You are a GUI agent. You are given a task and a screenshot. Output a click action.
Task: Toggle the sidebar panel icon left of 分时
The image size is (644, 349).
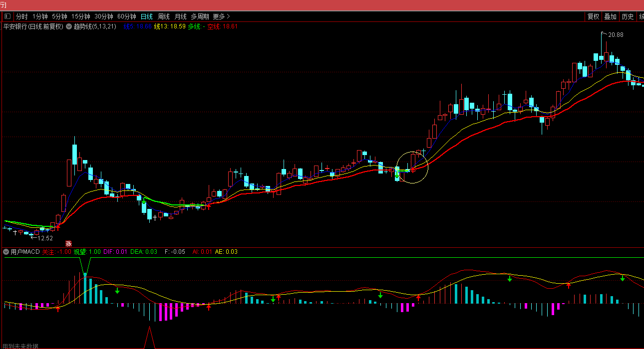coord(7,16)
